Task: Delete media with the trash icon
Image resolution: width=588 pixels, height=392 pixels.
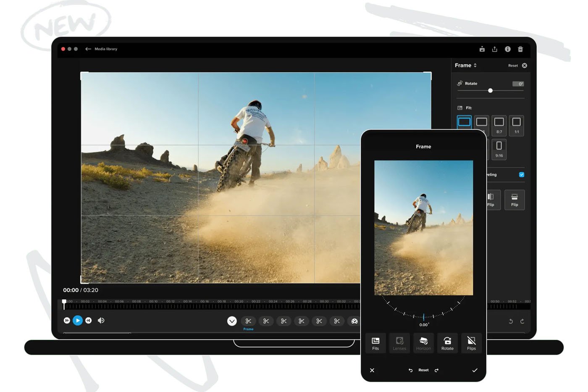Action: coord(520,49)
